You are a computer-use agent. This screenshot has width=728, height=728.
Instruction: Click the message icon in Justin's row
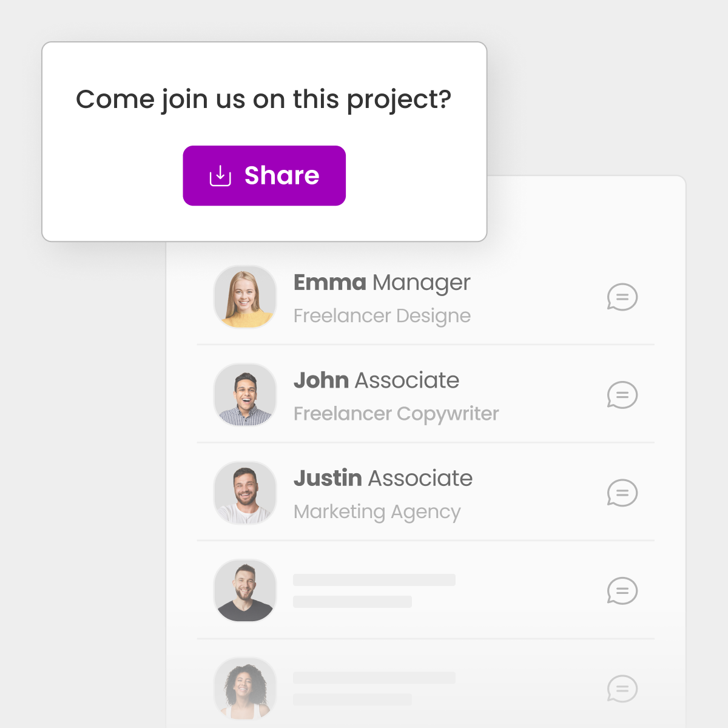tap(622, 493)
